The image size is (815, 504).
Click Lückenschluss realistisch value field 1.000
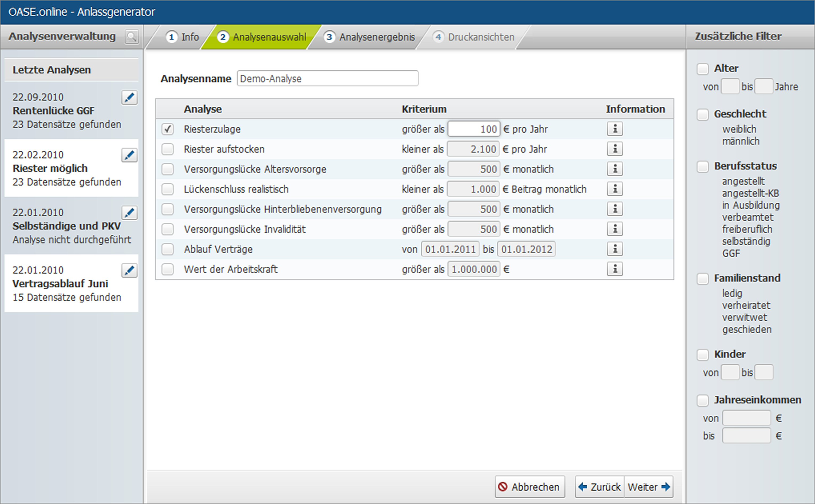pos(473,189)
